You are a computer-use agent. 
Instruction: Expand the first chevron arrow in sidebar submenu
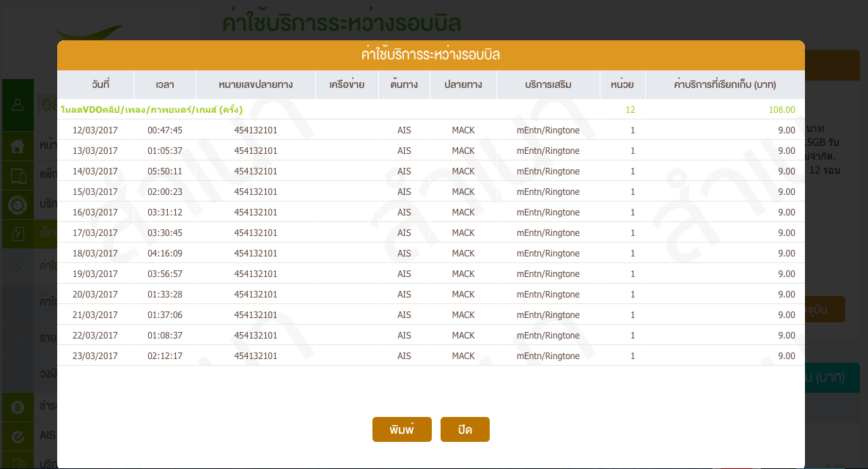click(18, 267)
